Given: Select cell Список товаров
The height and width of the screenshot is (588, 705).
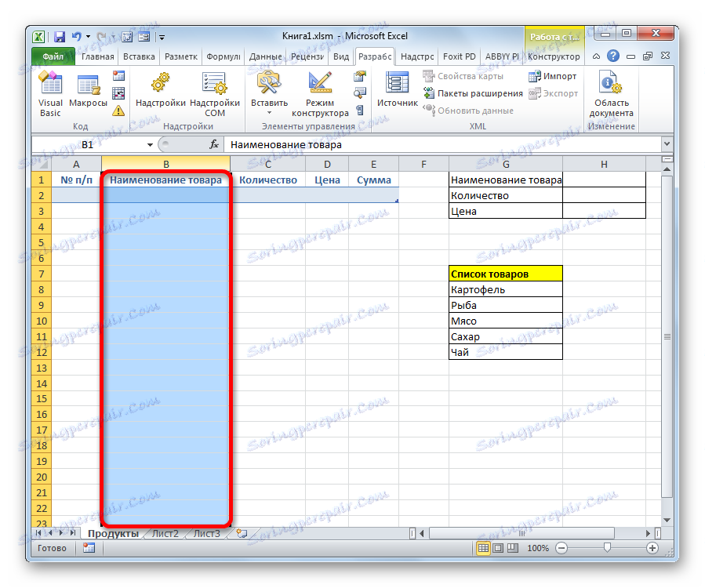Looking at the screenshot, I should (505, 274).
